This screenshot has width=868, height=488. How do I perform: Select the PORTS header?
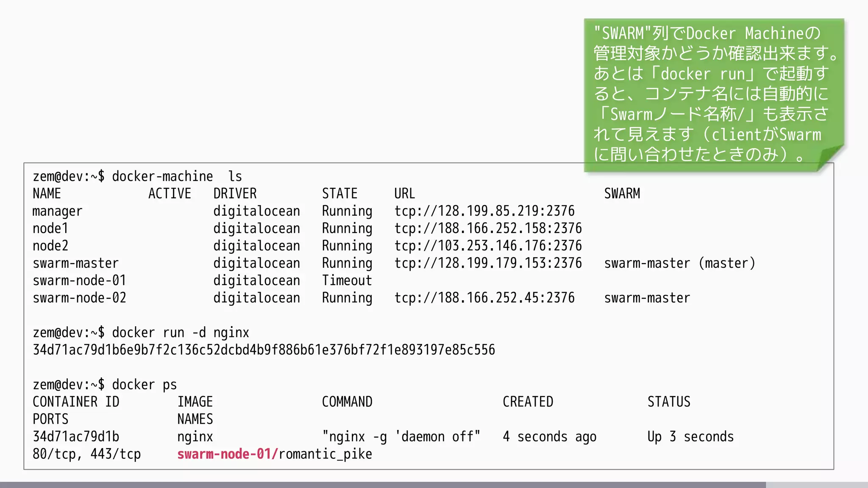tap(50, 419)
